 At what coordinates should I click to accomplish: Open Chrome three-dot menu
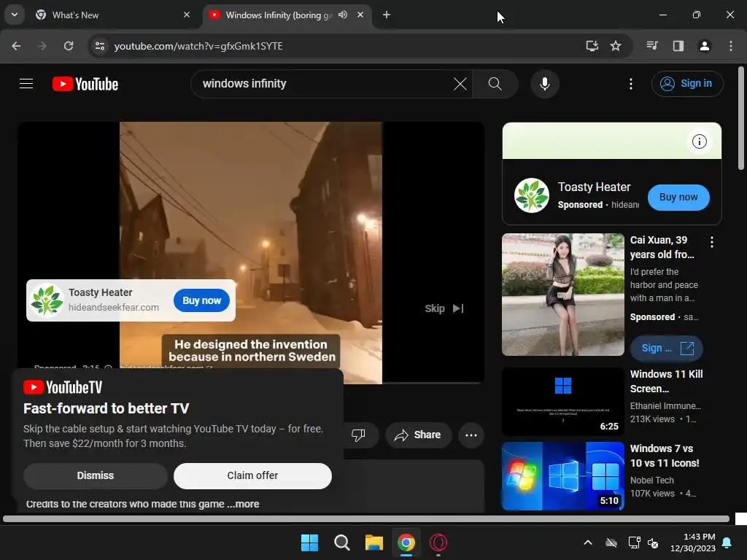pos(731,46)
